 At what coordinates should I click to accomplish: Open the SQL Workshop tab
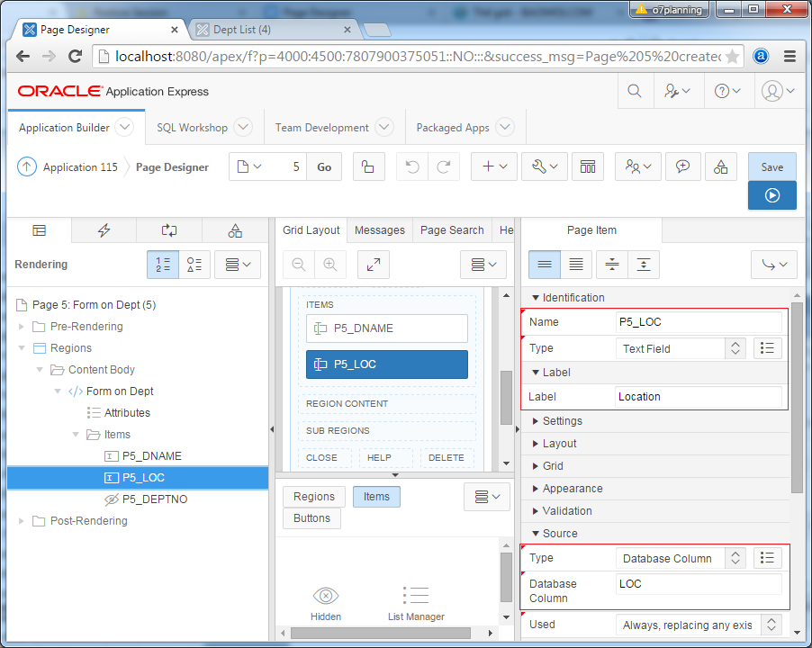click(192, 127)
